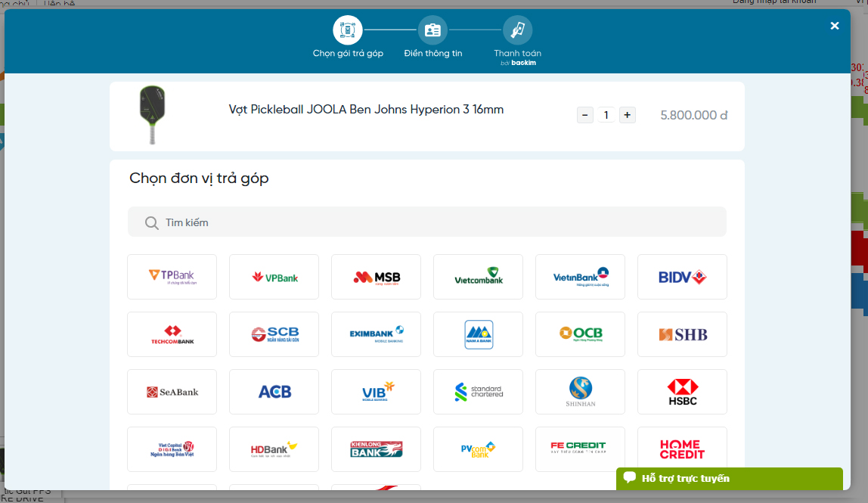Pick the MSB bank tile
This screenshot has width=868, height=503.
[376, 277]
